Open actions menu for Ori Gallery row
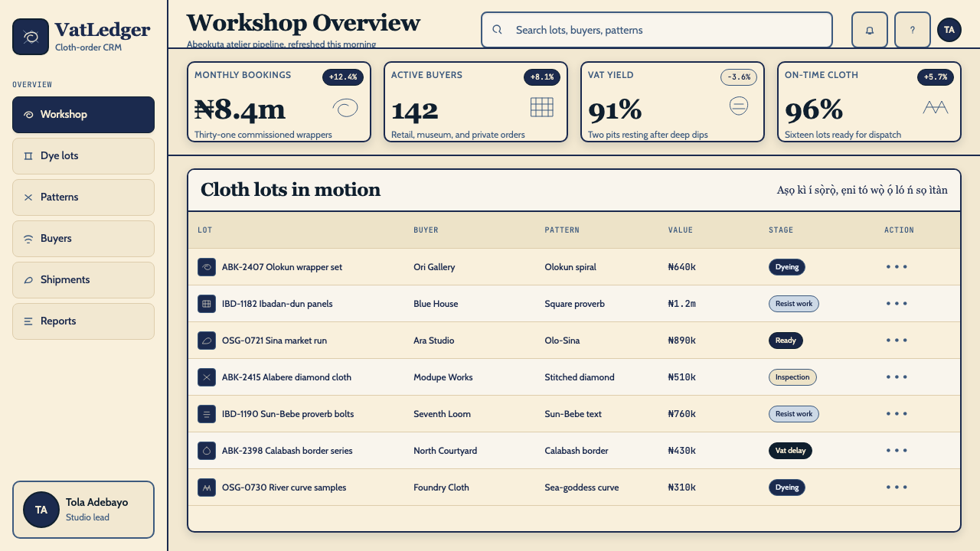Screen dimensions: 980x551 click(x=897, y=267)
